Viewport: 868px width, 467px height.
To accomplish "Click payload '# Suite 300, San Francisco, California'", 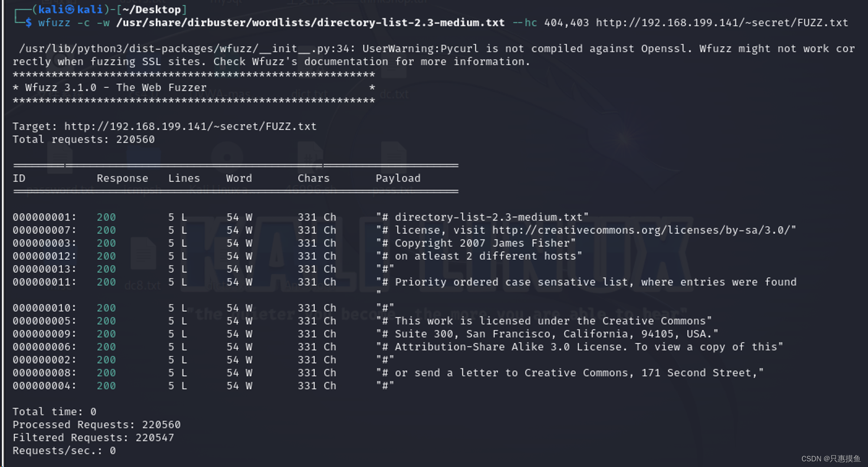I will coord(547,334).
